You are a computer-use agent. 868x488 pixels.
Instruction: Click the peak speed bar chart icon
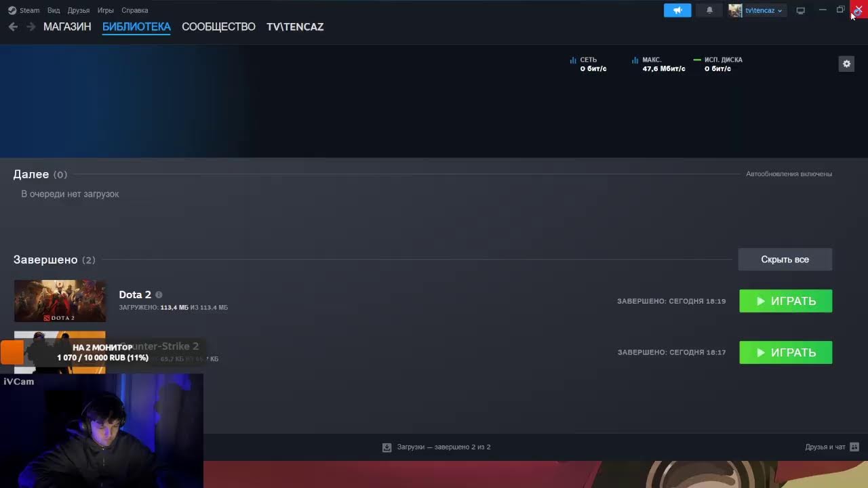635,60
